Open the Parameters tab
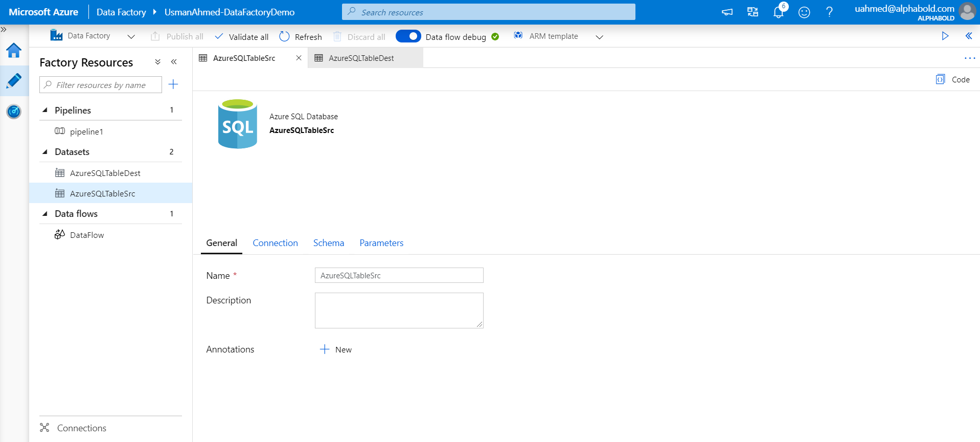This screenshot has width=980, height=442. tap(381, 243)
